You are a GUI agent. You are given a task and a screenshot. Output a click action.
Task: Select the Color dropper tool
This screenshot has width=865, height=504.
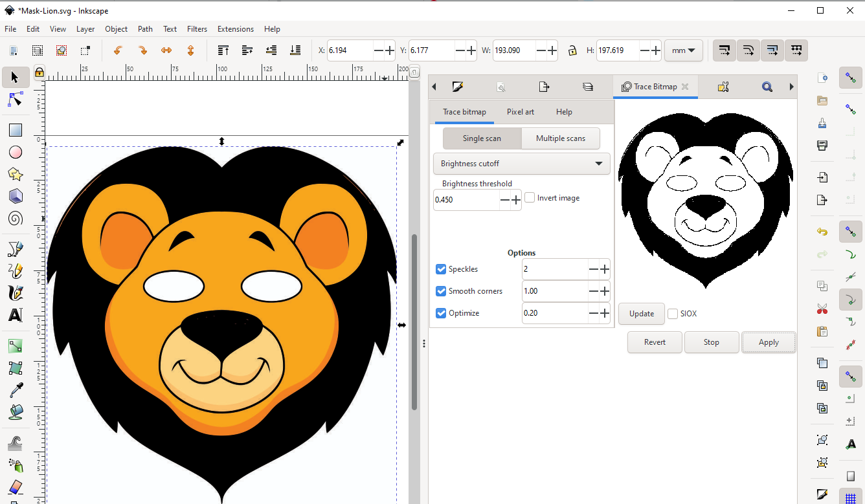pyautogui.click(x=16, y=390)
